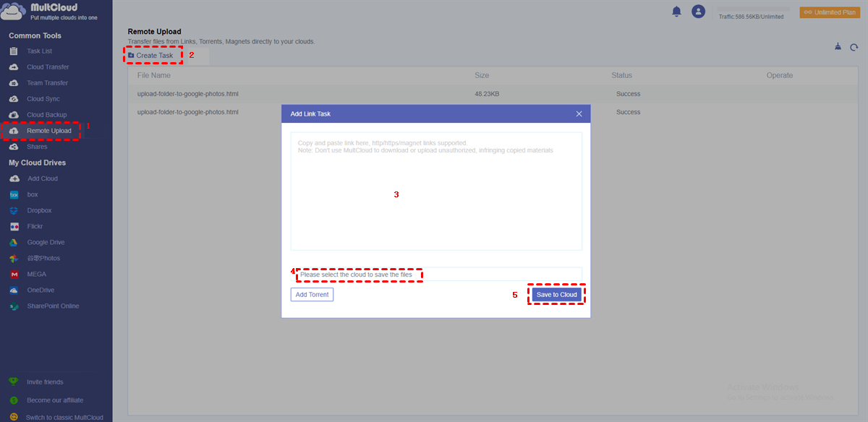
Task: Click the Status column header
Action: point(621,75)
